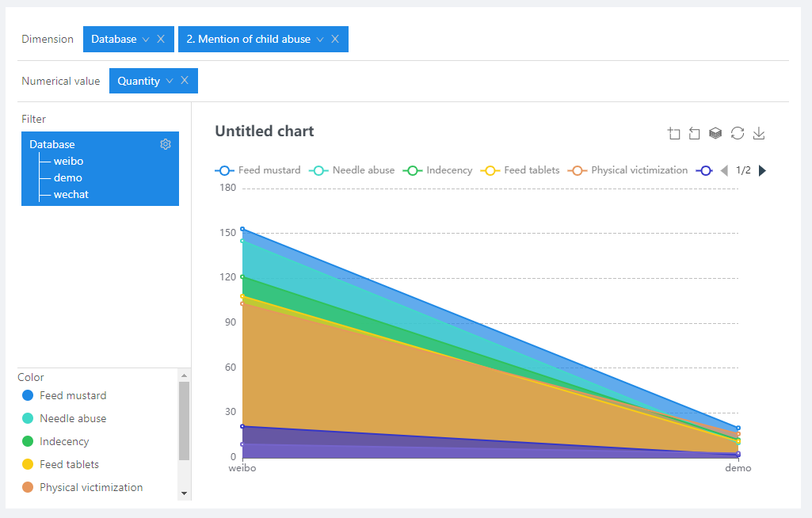Screen dimensions: 812x518
Task: Select wechat in the Database filter
Action: pyautogui.click(x=71, y=194)
